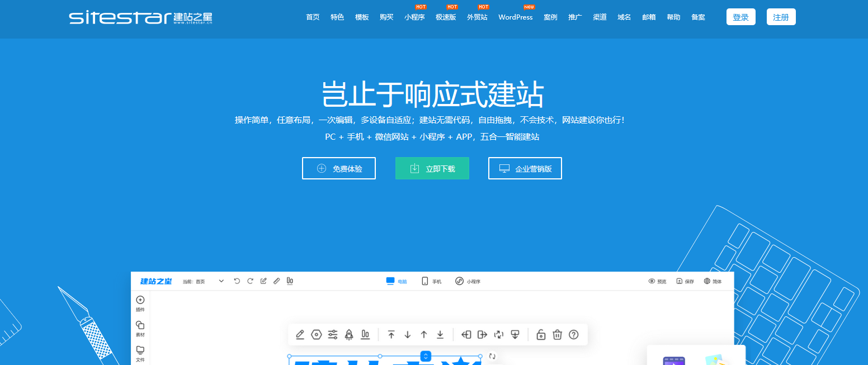Click the send-to-bottom arrow icon
The image size is (868, 365).
(x=440, y=335)
